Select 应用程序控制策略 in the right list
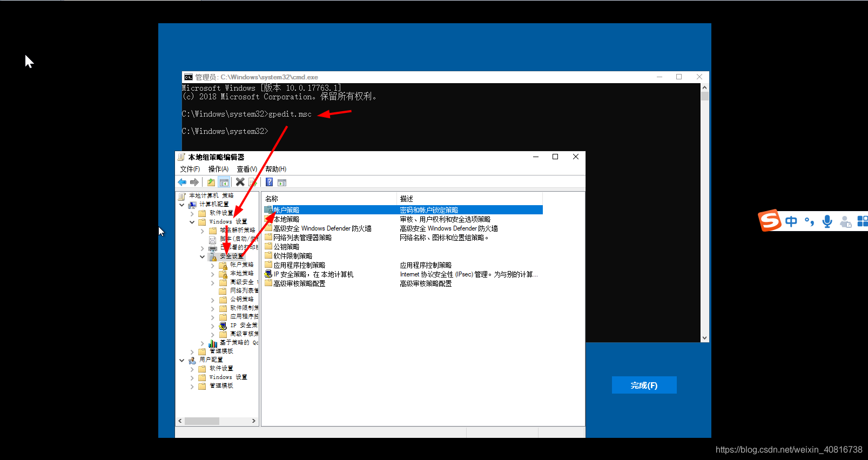This screenshot has height=460, width=868. tap(299, 265)
